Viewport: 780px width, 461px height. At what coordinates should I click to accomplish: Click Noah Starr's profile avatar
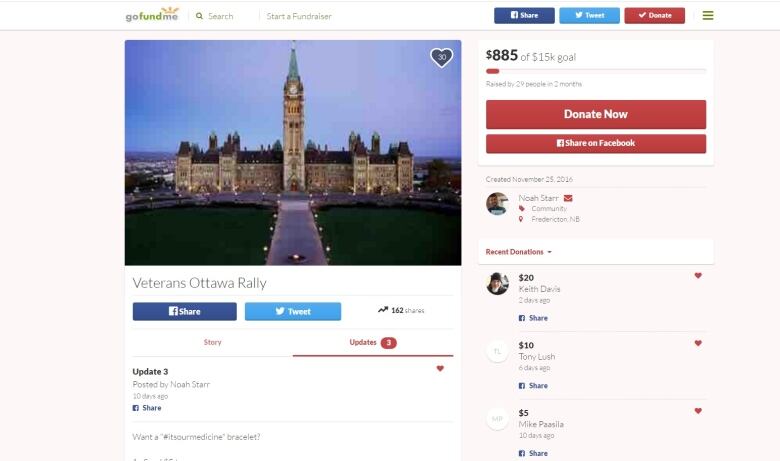(497, 204)
